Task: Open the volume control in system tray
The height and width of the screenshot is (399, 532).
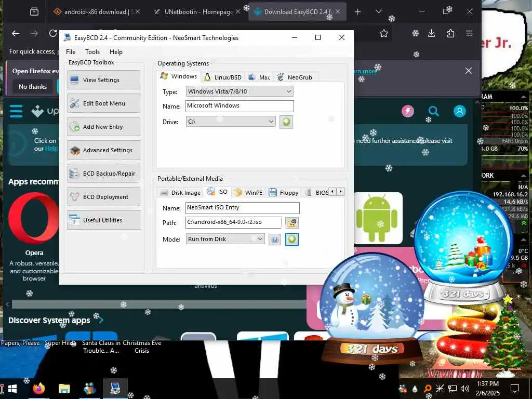Action: point(465,389)
